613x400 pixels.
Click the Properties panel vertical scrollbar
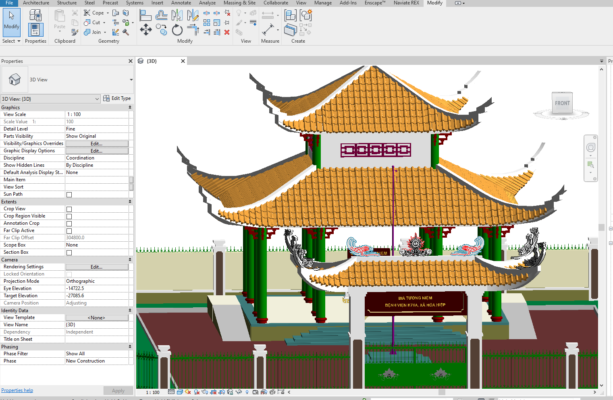131,185
